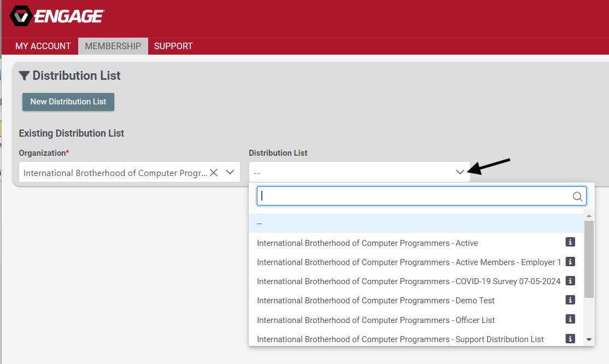
Task: Open info icon for Demo Test list
Action: click(570, 300)
